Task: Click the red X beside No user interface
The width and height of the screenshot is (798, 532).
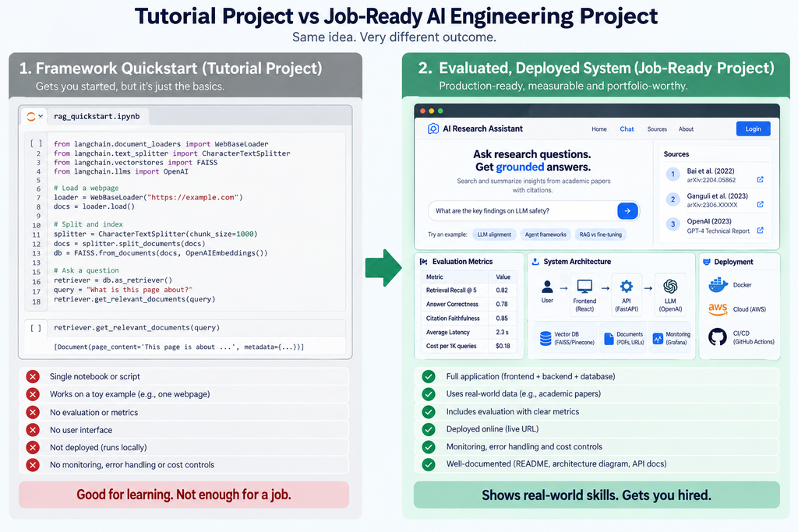Action: click(33, 430)
